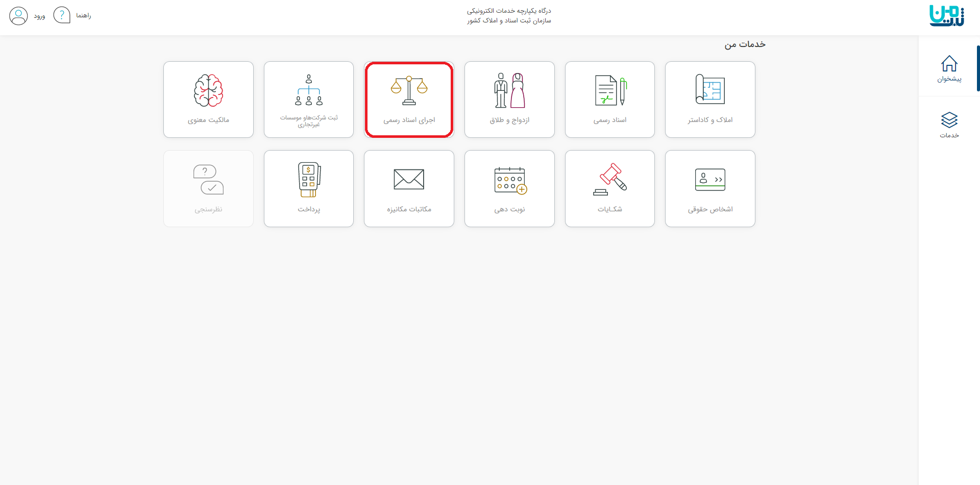Click the user profile avatar icon
Image resolution: width=980 pixels, height=485 pixels.
click(18, 16)
